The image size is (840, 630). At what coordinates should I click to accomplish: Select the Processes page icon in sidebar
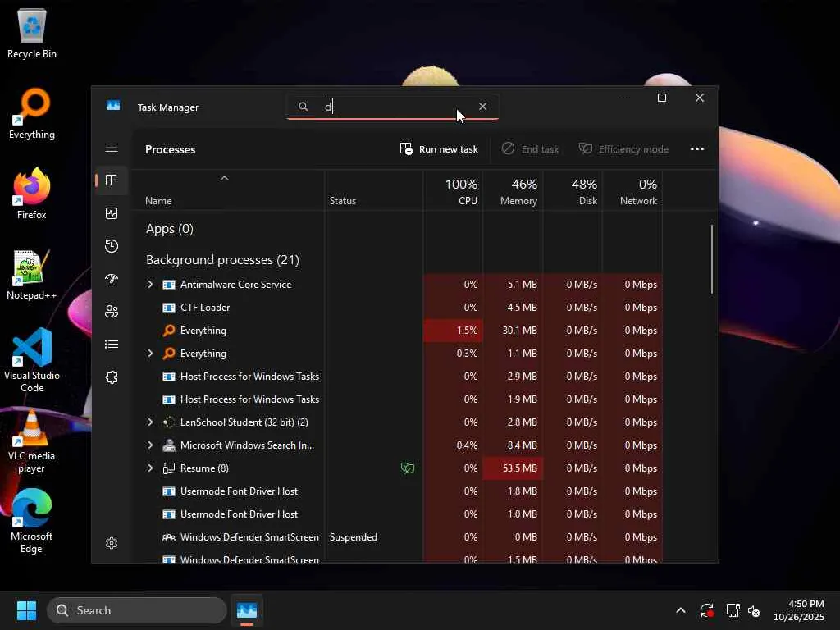tap(112, 180)
